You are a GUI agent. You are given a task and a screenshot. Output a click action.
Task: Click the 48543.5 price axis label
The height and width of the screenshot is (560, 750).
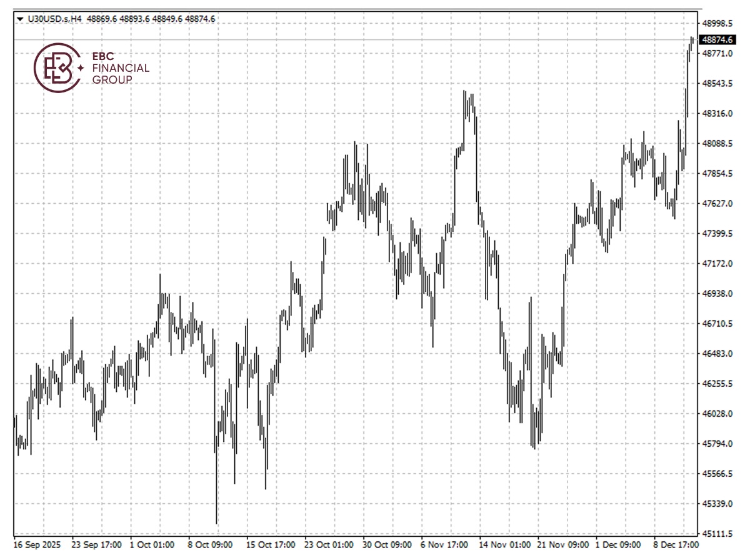click(x=717, y=84)
